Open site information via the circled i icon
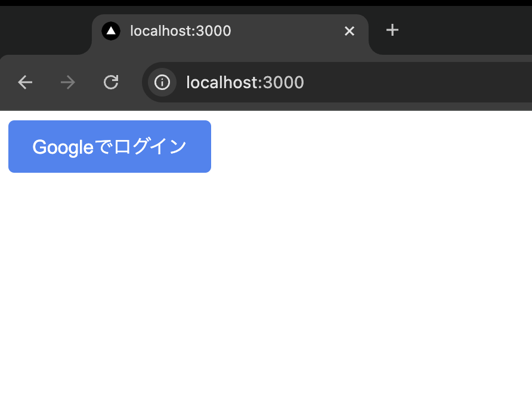532x417 pixels. 162,82
